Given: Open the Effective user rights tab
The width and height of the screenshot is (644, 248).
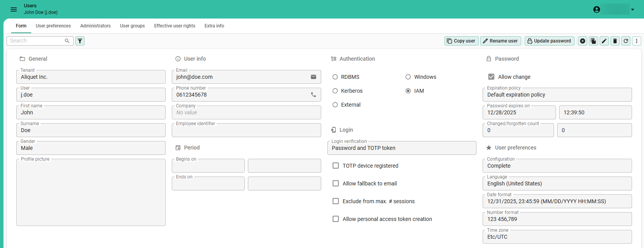Looking at the screenshot, I should click(175, 26).
